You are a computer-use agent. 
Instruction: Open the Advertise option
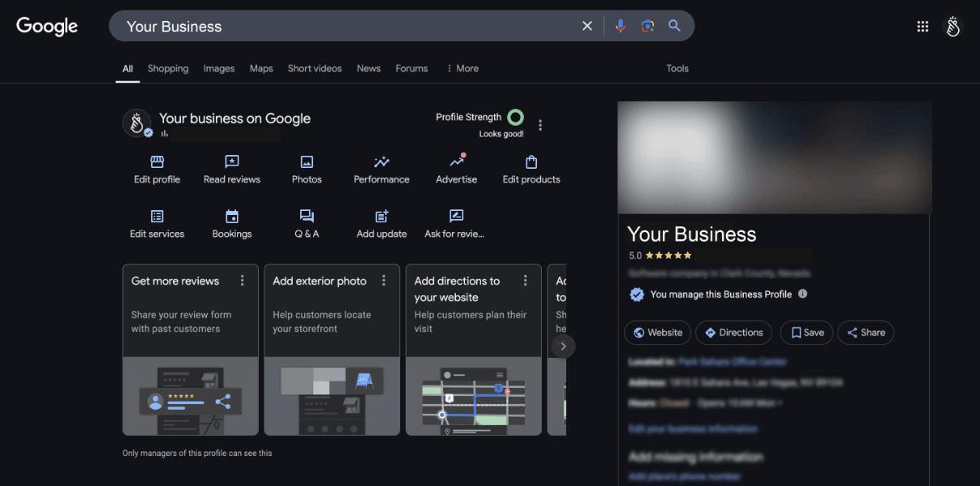(457, 170)
